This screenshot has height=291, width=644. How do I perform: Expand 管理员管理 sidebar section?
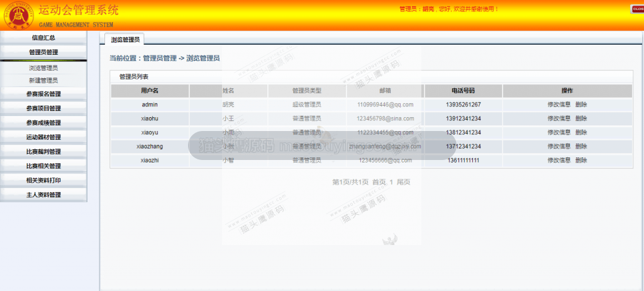click(43, 52)
